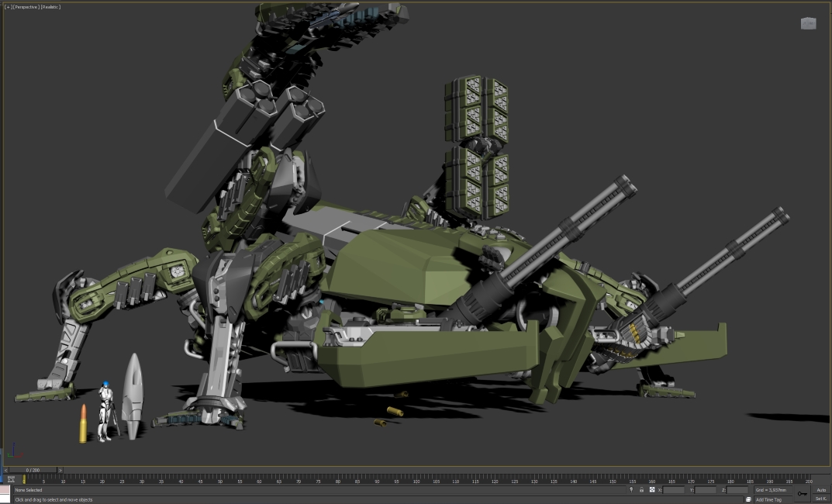Step time slider forward with right arrow
This screenshot has width=832, height=504.
click(x=60, y=470)
